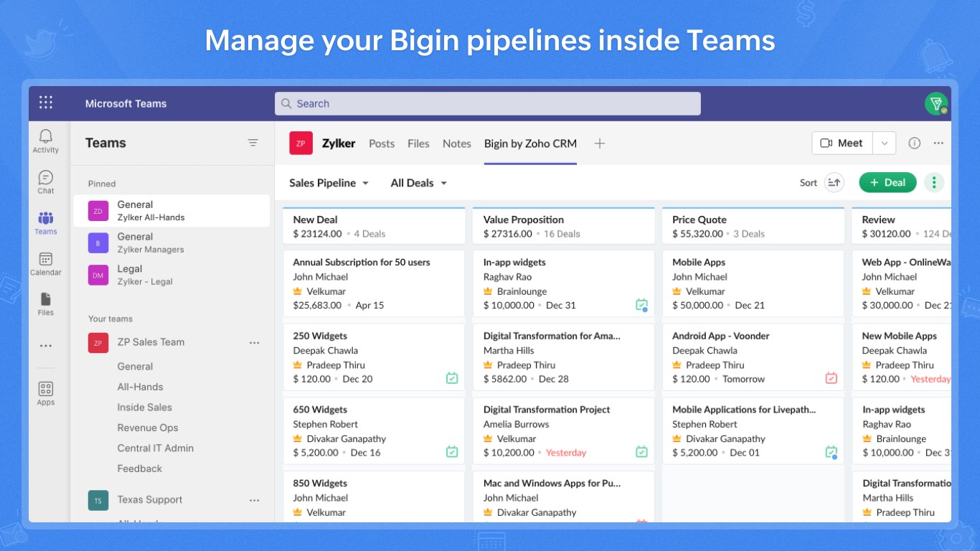
Task: Switch to Files tab
Action: tap(418, 143)
